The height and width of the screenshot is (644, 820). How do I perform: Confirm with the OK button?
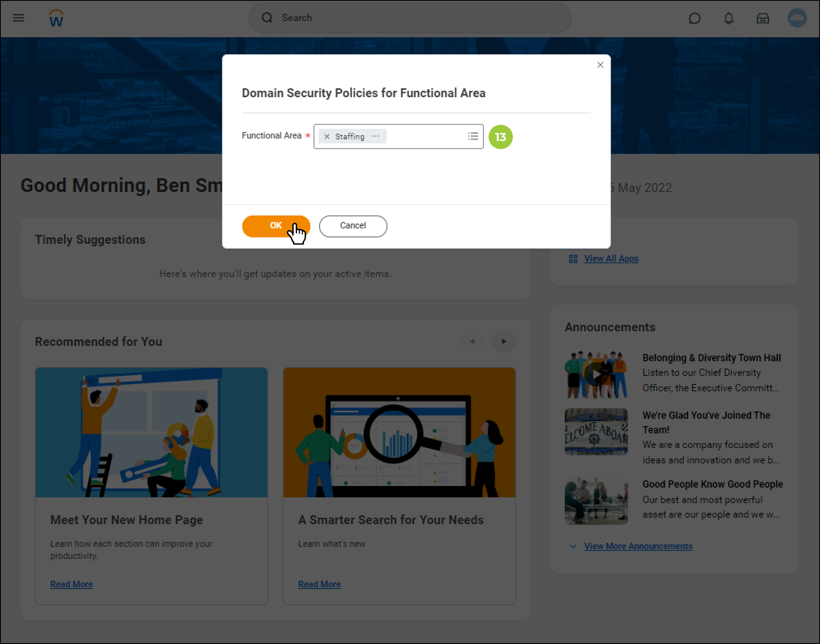(276, 226)
